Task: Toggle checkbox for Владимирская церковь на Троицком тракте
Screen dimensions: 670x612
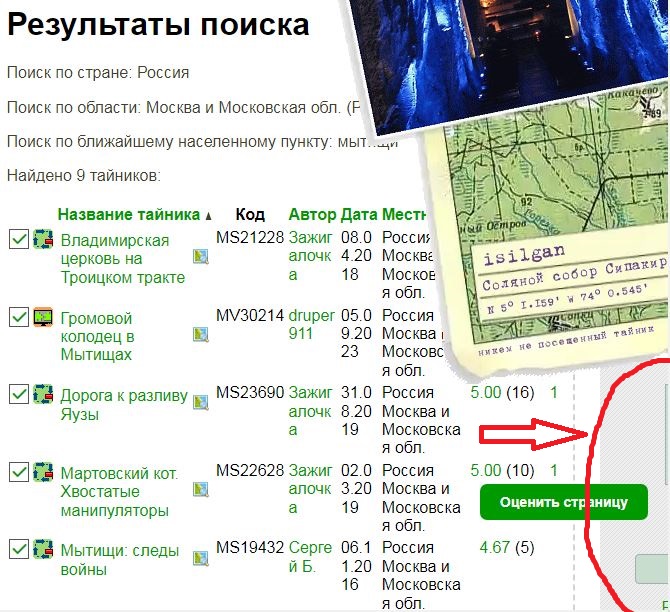Action: click(18, 239)
